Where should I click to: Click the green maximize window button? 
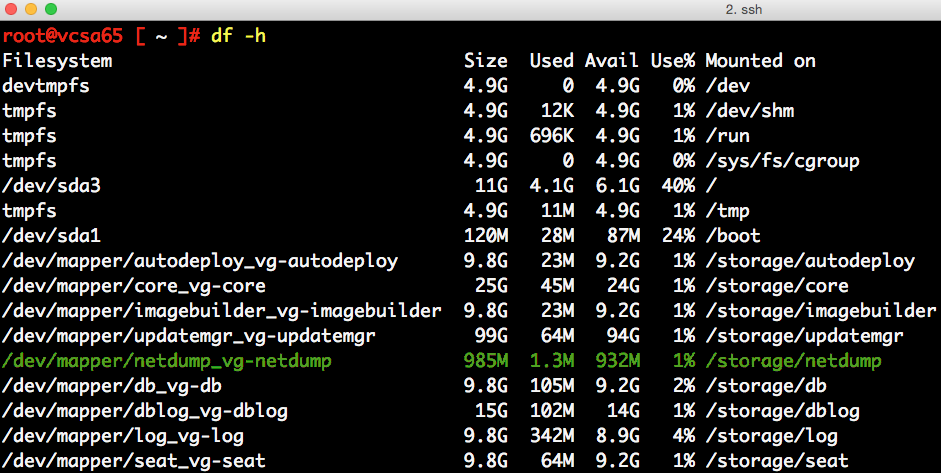tap(53, 9)
